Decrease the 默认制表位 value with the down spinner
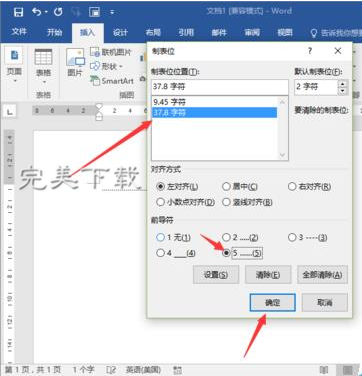Viewport: 362px width, 376px height. click(343, 91)
